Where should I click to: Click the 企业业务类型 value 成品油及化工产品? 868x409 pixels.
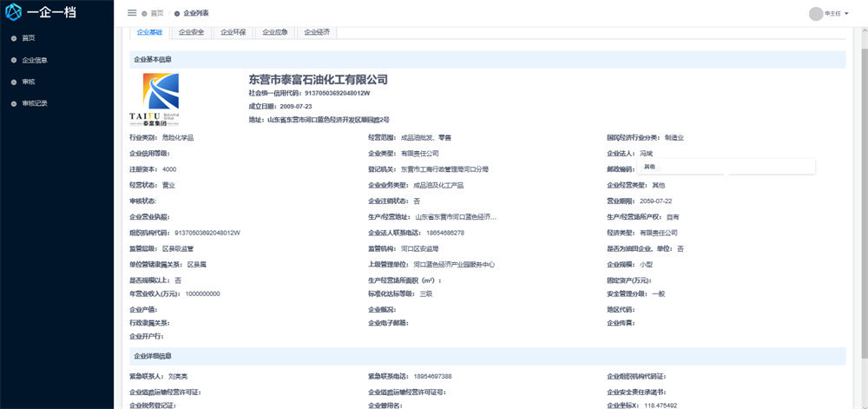(x=438, y=186)
